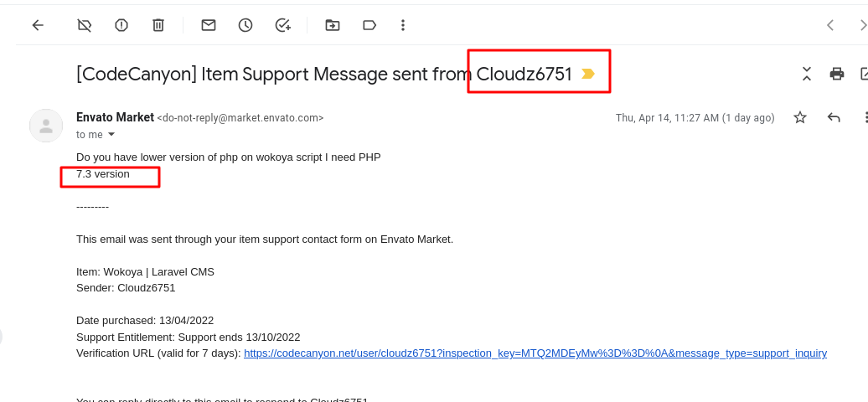Toggle the yellow importance marker
Viewport: 868px width, 402px height.
pyautogui.click(x=588, y=74)
